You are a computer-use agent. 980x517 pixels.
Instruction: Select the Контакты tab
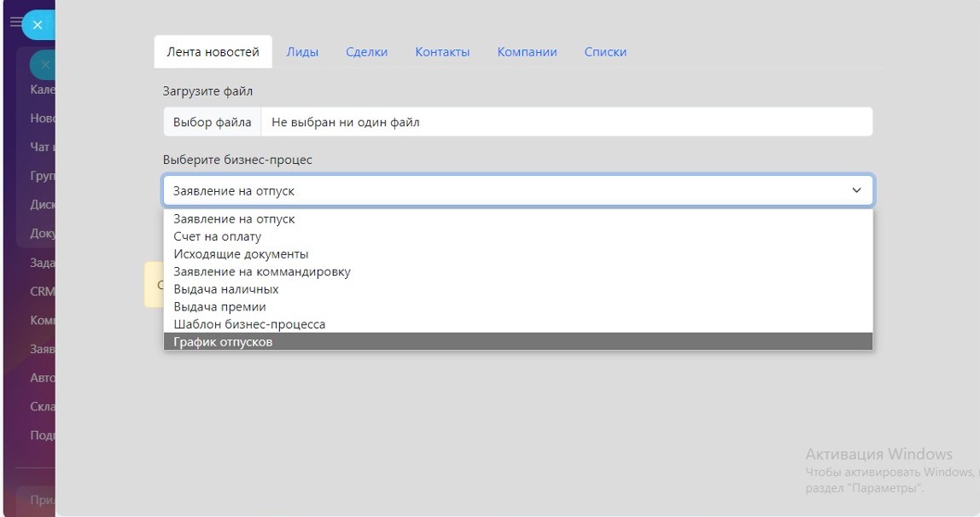click(442, 52)
